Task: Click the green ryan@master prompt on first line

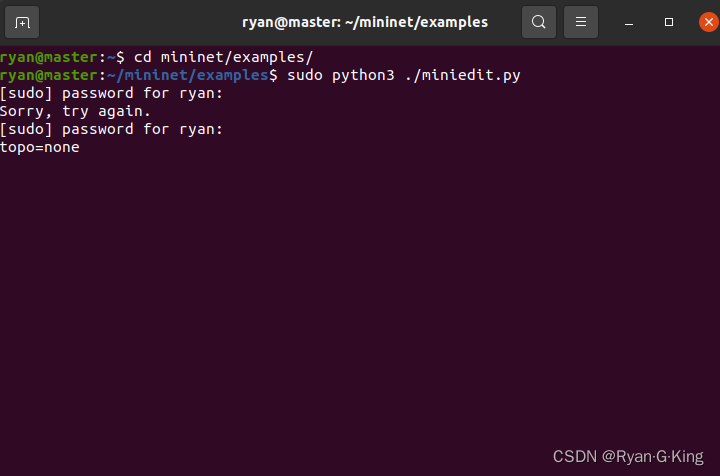Action: pyautogui.click(x=49, y=57)
